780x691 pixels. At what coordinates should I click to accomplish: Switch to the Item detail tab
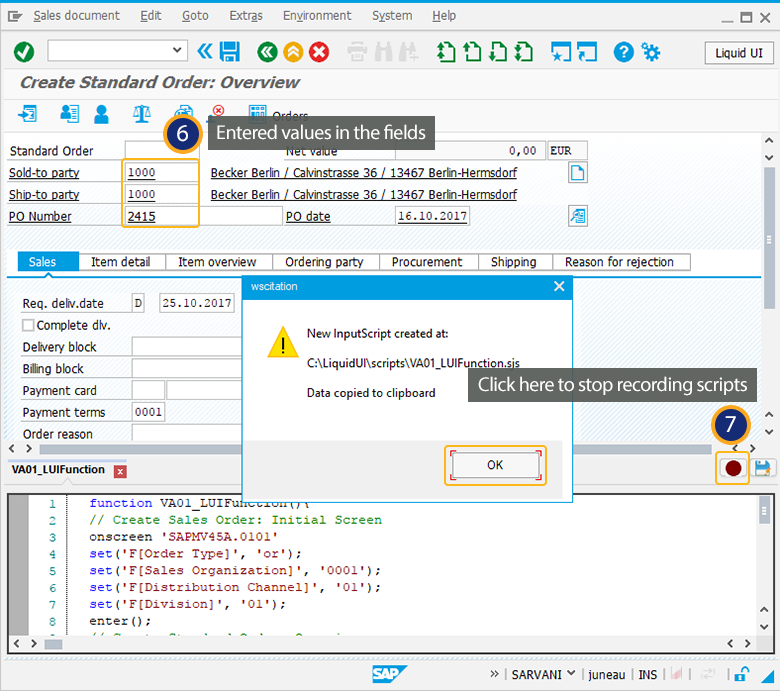click(x=120, y=262)
